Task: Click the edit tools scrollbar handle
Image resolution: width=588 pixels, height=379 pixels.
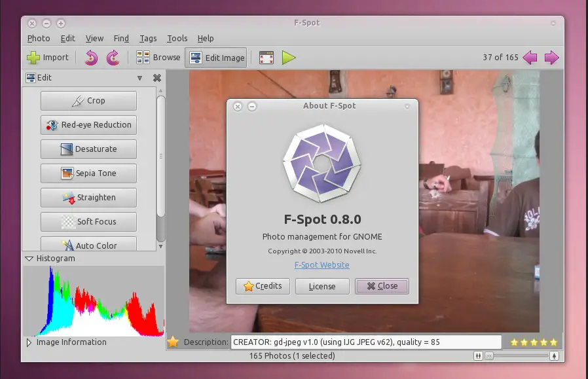Action: (161, 156)
